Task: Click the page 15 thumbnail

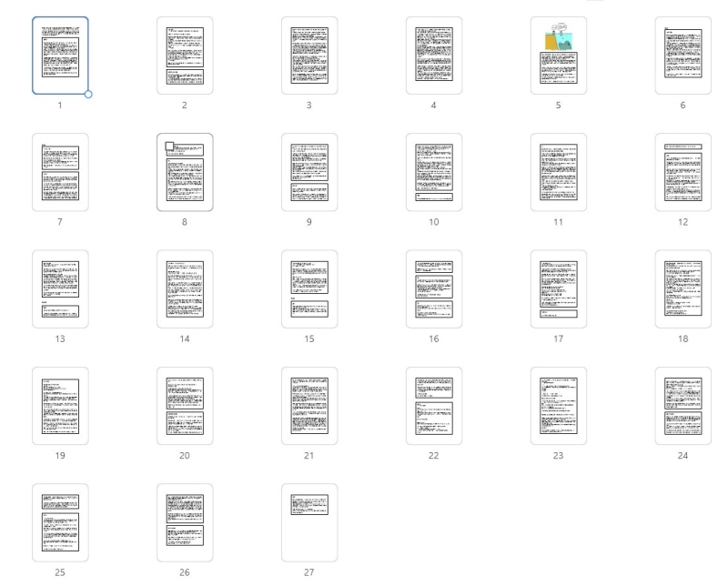Action: pyautogui.click(x=309, y=288)
